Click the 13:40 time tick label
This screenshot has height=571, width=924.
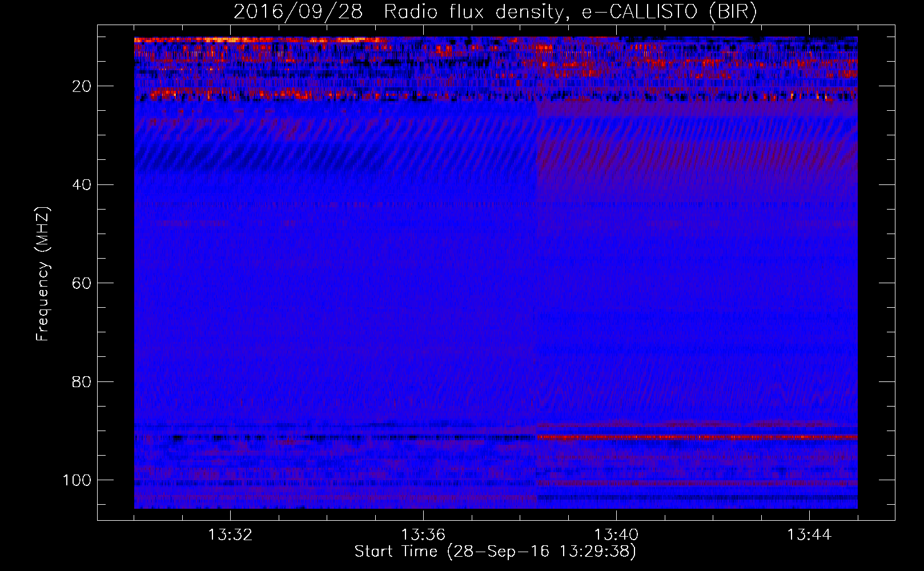(616, 535)
